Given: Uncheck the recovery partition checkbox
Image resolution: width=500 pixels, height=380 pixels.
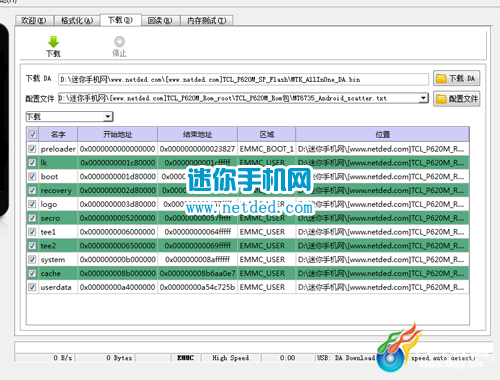Looking at the screenshot, I should [32, 190].
